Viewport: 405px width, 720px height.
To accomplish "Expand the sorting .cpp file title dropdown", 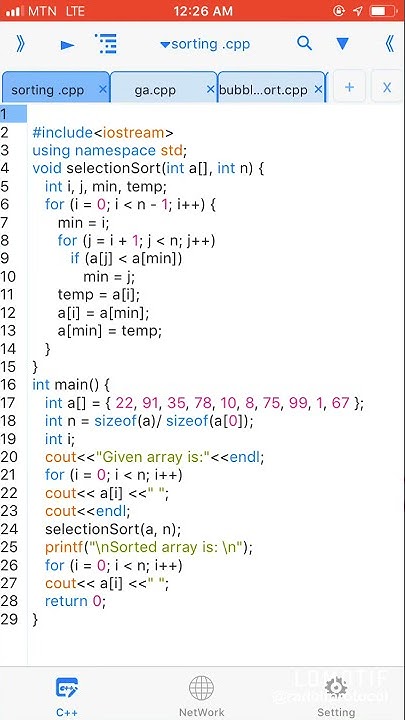I will [x=205, y=45].
